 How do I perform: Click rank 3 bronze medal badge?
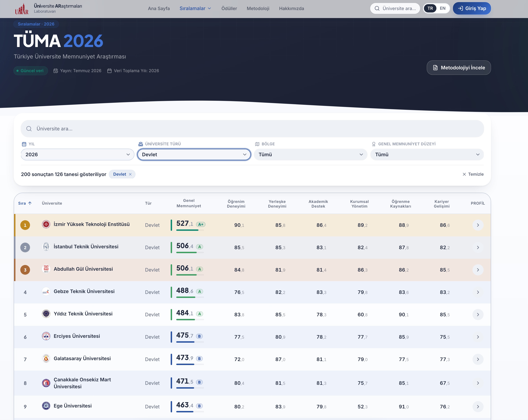pyautogui.click(x=25, y=270)
